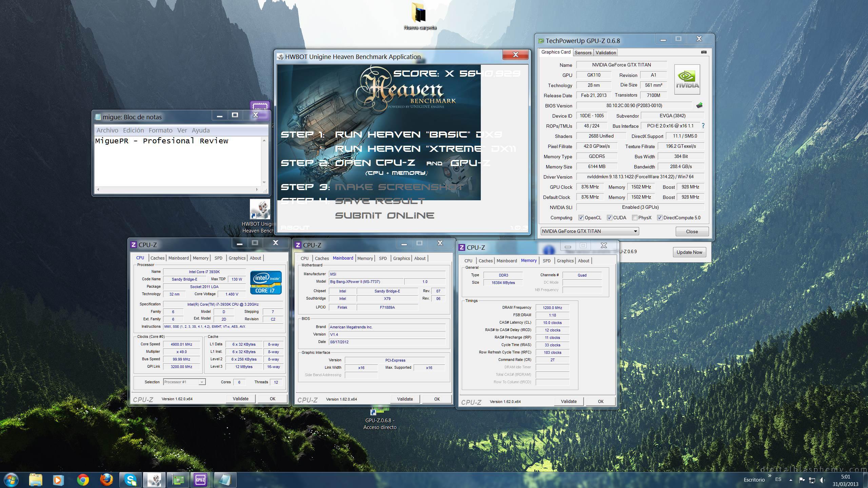Open Windows Explorer from the taskbar

(x=35, y=480)
